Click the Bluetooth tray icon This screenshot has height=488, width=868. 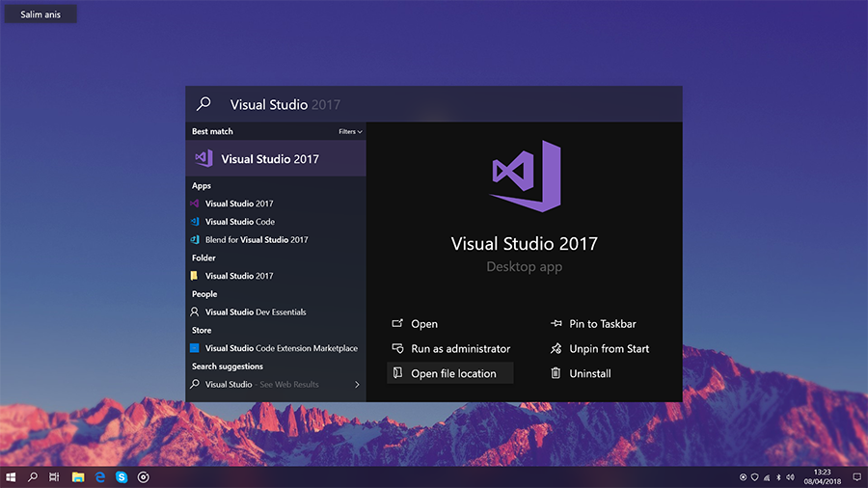778,477
